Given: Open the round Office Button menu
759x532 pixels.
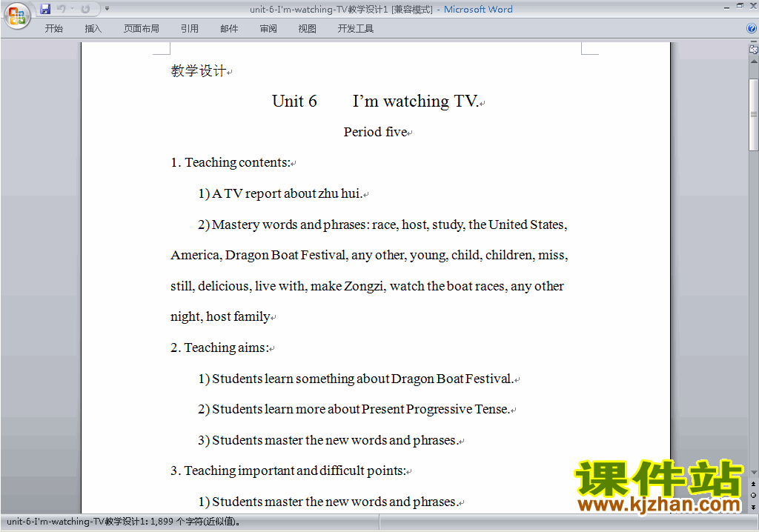Looking at the screenshot, I should [x=18, y=16].
